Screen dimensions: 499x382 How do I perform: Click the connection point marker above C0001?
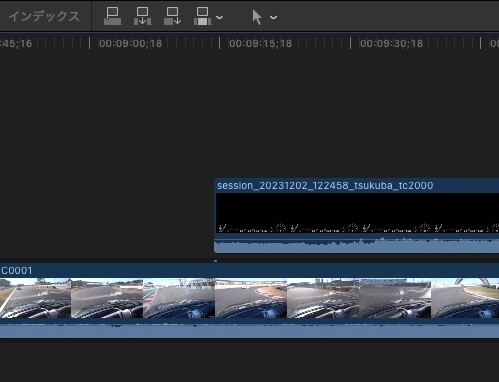point(215,261)
